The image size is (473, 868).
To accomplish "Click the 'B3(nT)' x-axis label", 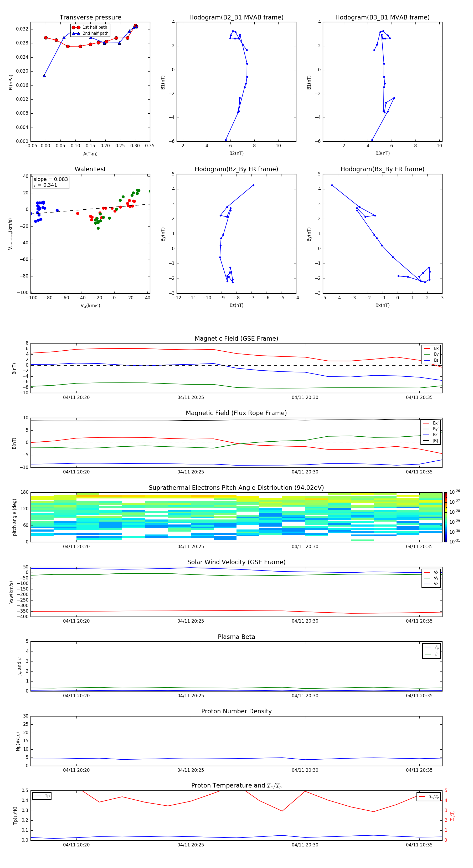I will pos(382,153).
